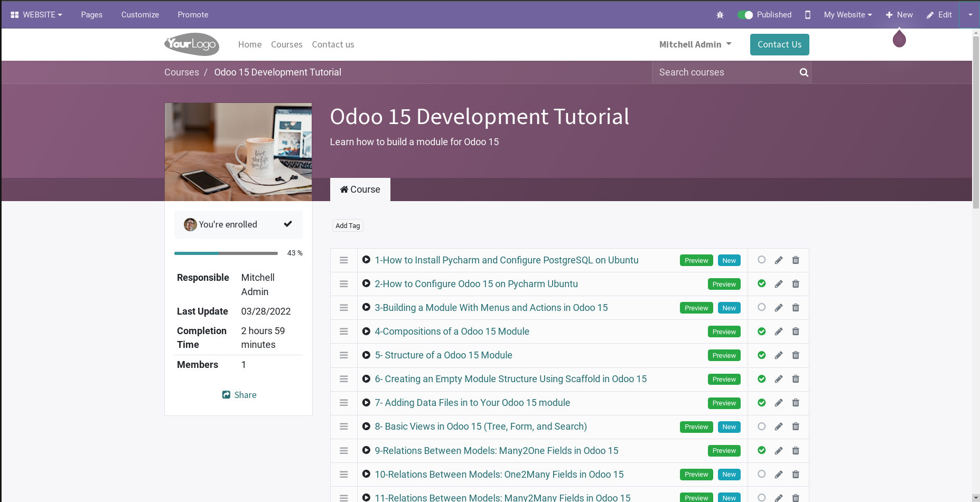
Task: Edit lesson 1-How to Install Pycharm pencil icon
Action: 778,260
